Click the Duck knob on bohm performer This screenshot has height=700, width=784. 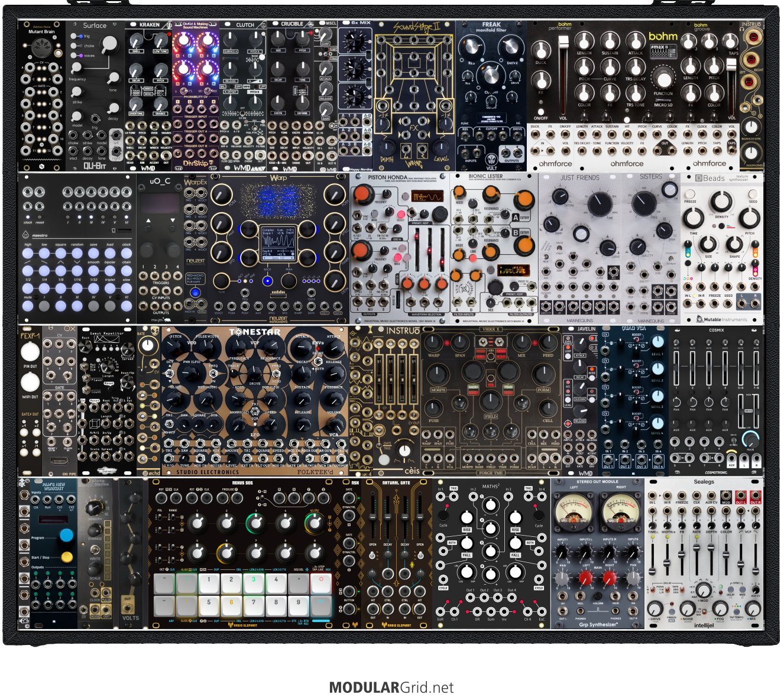[x=540, y=51]
